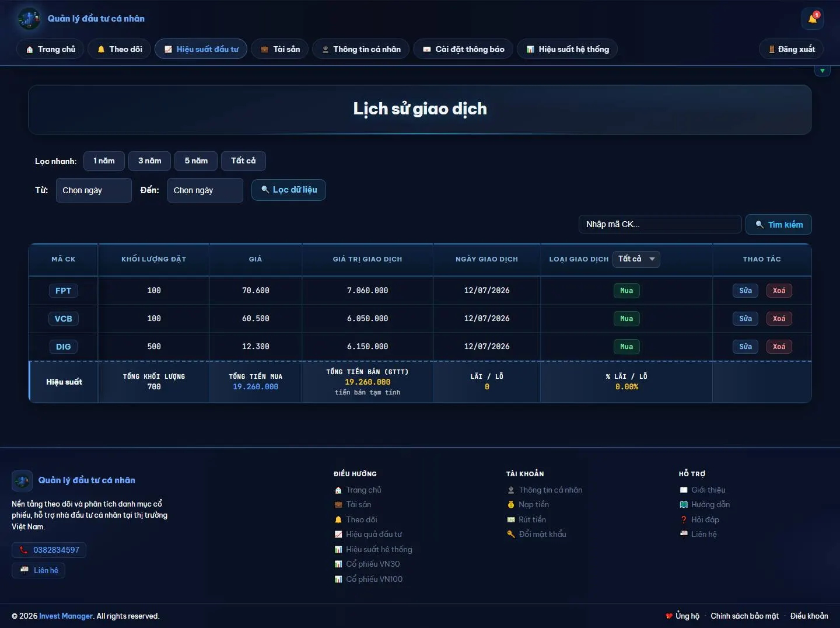Select the 3 năm quick filter
The image size is (840, 628).
pyautogui.click(x=150, y=161)
